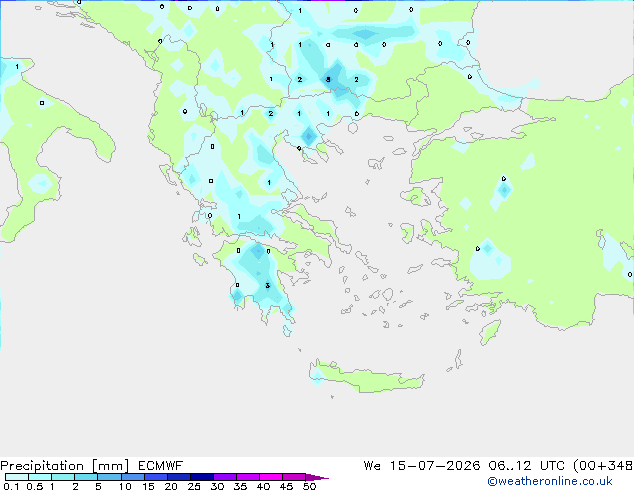Click the forecast date 15-07-2026 text
This screenshot has height=490, width=634.
coord(435,466)
